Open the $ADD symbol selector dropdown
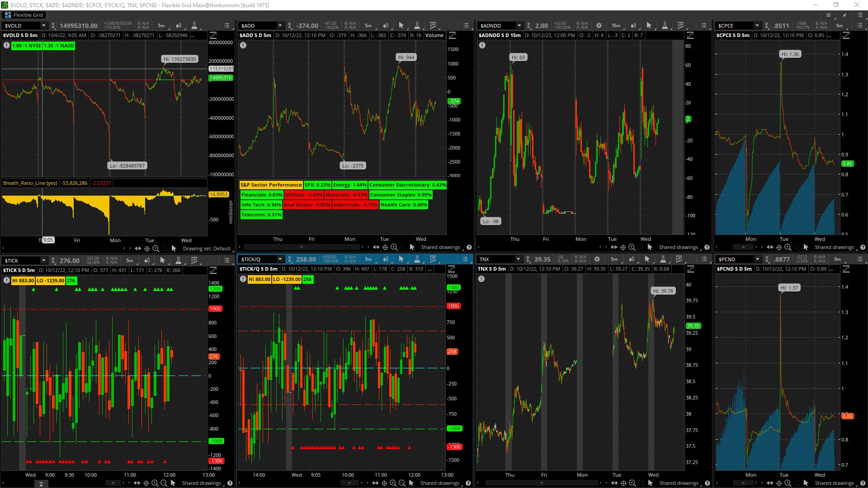The height and width of the screenshot is (488, 868). [x=280, y=26]
